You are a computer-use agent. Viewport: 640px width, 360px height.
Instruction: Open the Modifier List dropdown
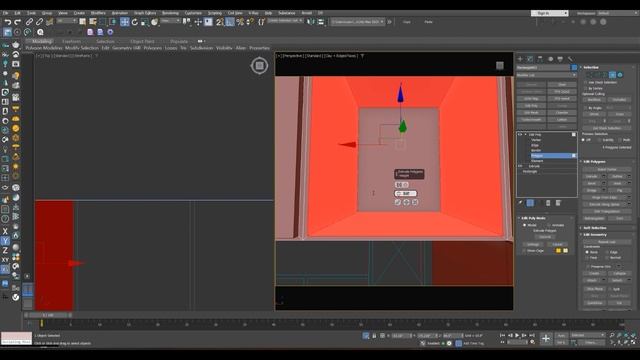tap(547, 76)
